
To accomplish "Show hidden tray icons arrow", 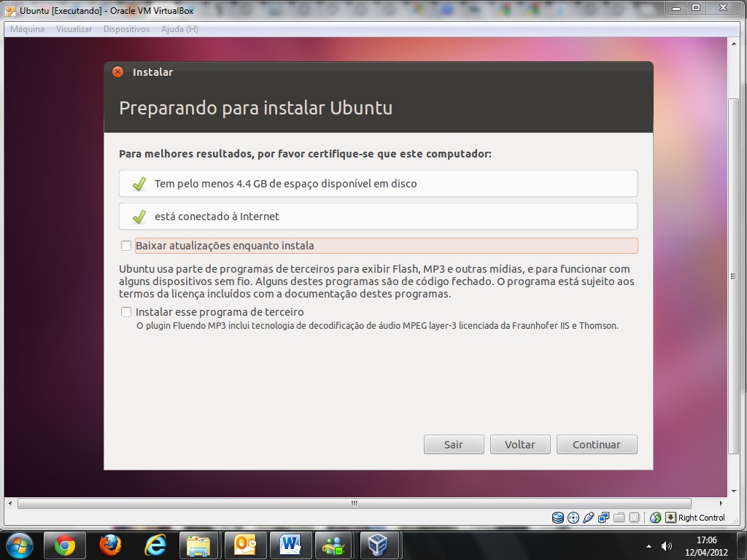I will tap(649, 545).
